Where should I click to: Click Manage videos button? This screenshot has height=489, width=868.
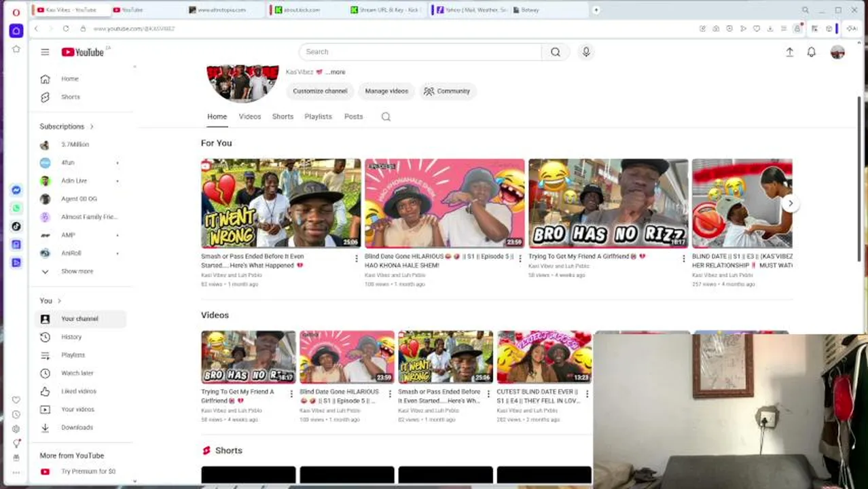pyautogui.click(x=386, y=91)
